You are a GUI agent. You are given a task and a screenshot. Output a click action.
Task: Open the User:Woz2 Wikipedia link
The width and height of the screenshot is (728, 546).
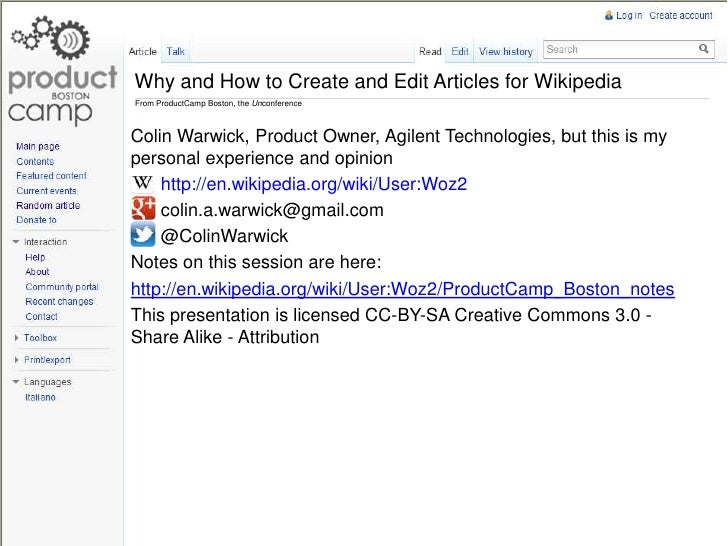click(x=314, y=184)
